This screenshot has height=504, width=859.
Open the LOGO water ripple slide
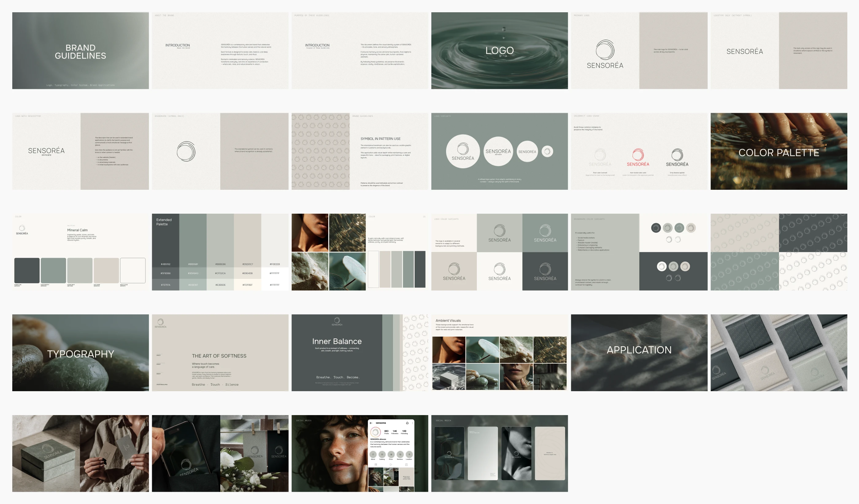click(x=499, y=51)
